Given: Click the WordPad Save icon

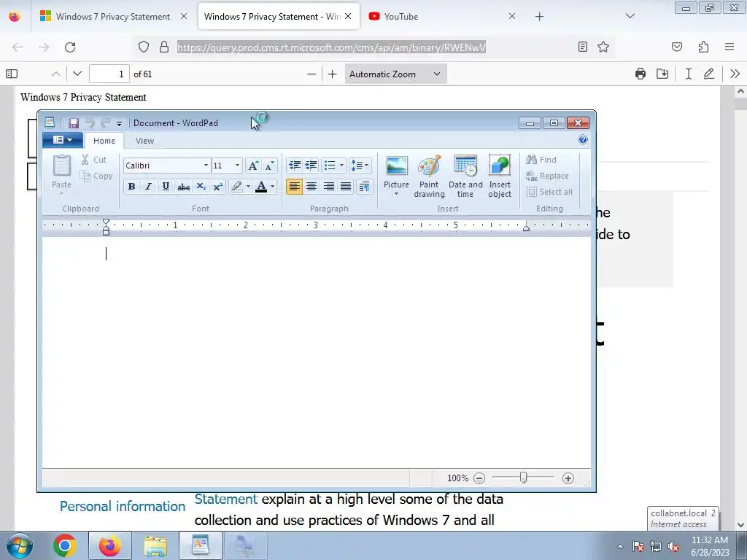Looking at the screenshot, I should point(74,122).
